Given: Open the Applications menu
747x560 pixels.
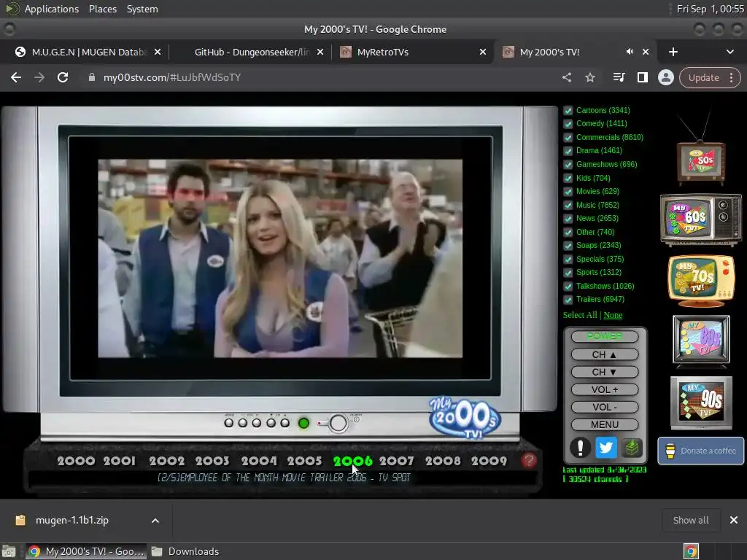Looking at the screenshot, I should coord(52,9).
